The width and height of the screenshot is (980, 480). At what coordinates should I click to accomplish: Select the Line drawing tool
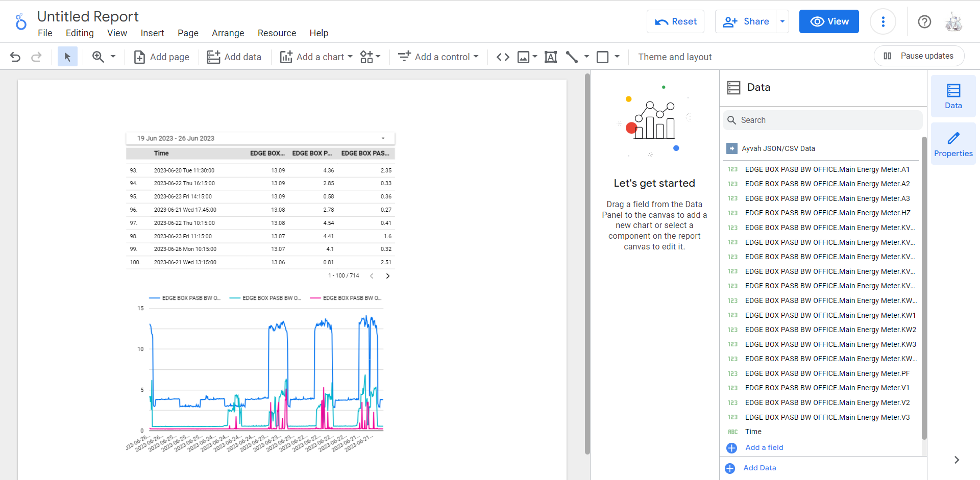pyautogui.click(x=572, y=57)
